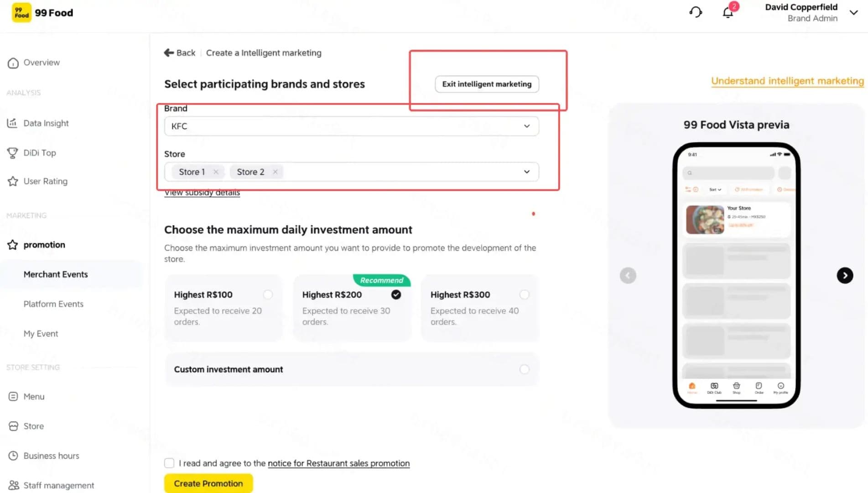Screen dimensions: 868x493
Task: Expand the Brand dropdown showing KFC
Action: tap(351, 126)
